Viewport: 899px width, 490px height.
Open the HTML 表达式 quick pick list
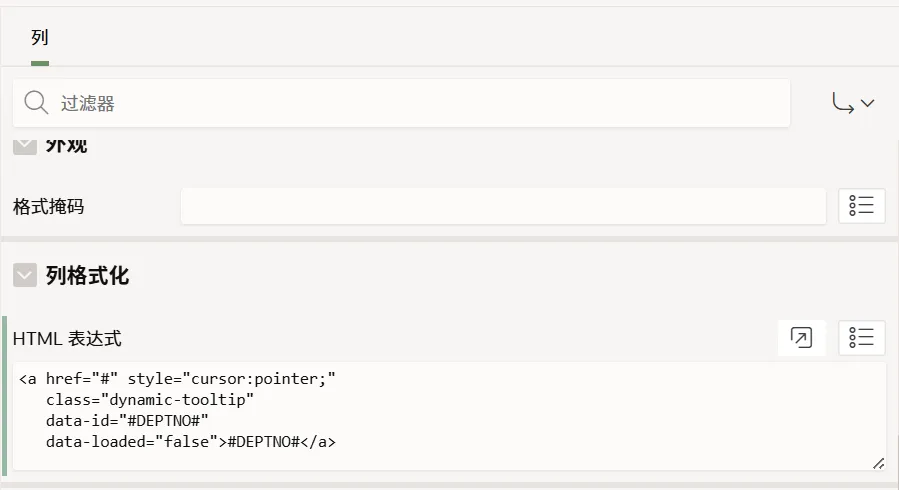861,338
